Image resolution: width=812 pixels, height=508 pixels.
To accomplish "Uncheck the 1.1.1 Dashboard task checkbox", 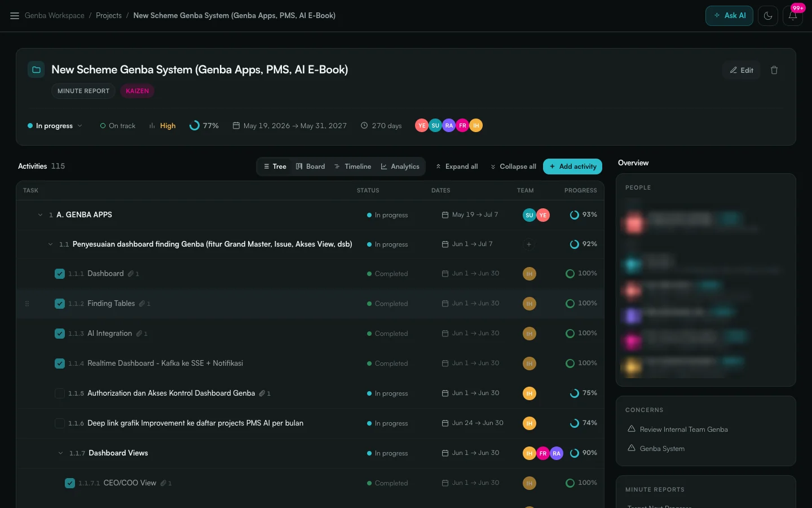I will tap(60, 274).
